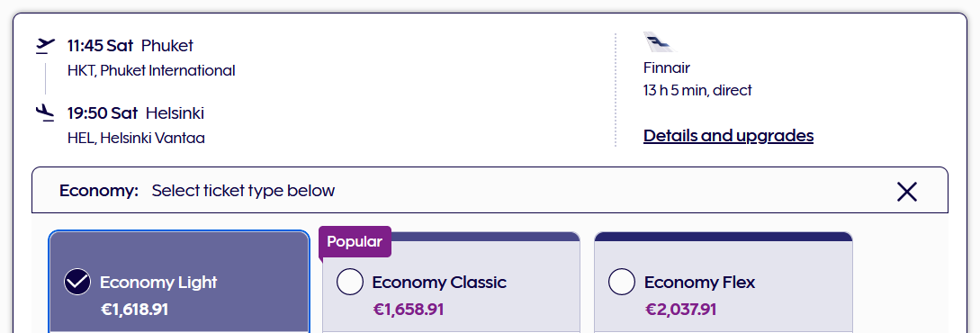This screenshot has height=333, width=980.
Task: Choose the Economy Light fare card title
Action: [x=158, y=283]
